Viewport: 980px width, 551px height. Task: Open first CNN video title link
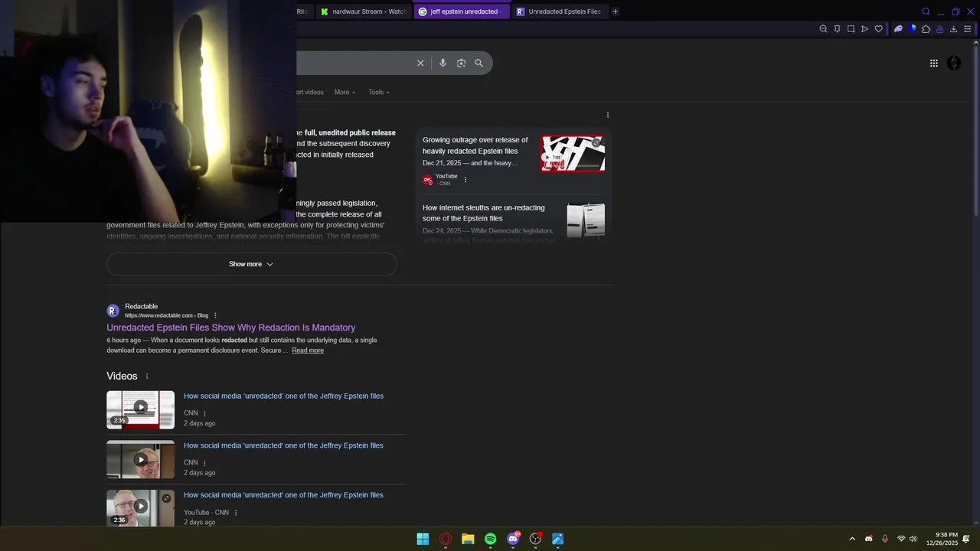(283, 396)
